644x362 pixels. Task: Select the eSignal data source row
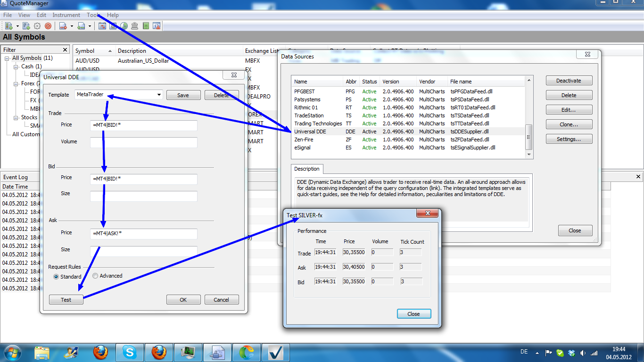(x=408, y=148)
